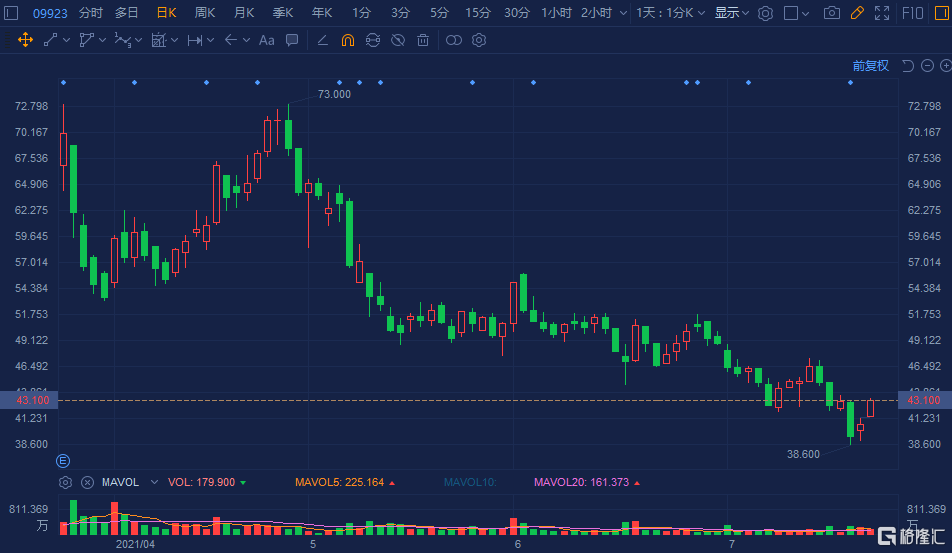Close the MAVOL indicator panel
Screen dimensions: 952x553
(87, 482)
